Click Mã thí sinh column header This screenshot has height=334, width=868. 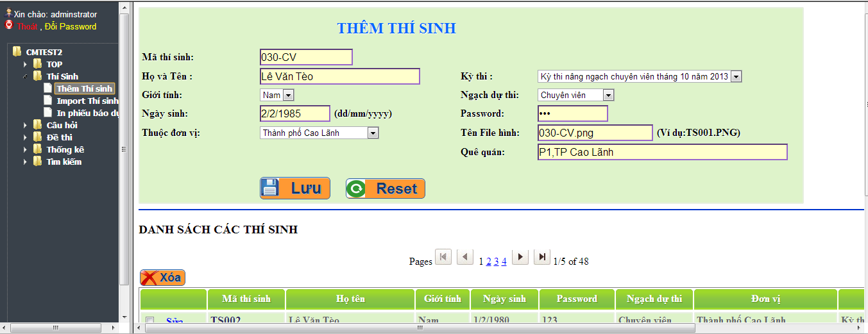tap(246, 299)
